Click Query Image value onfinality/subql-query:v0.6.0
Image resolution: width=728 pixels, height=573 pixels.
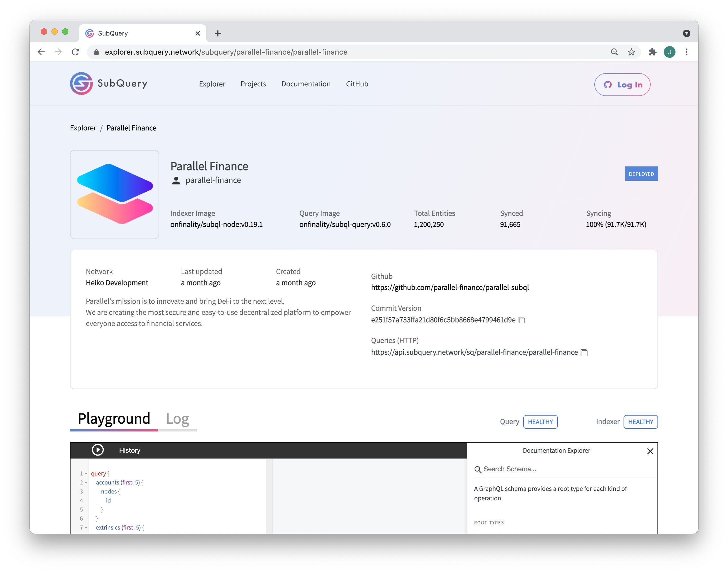click(x=345, y=224)
